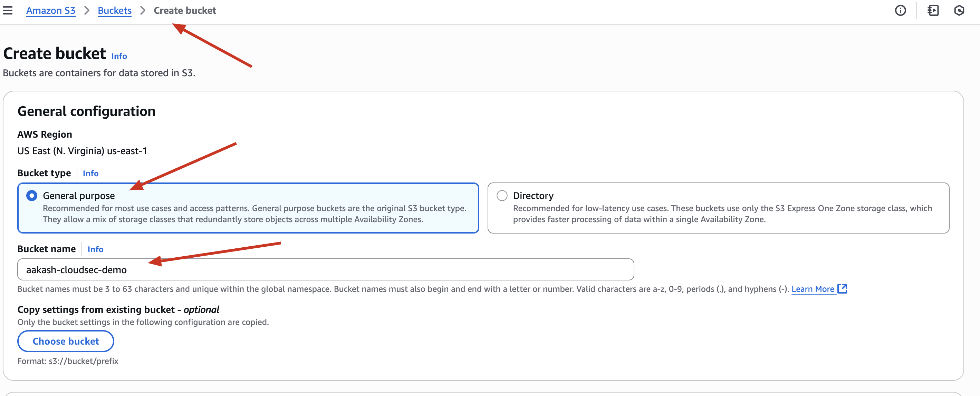Click the Choose bucket button
Viewport: 980px width, 396px height.
coord(66,341)
